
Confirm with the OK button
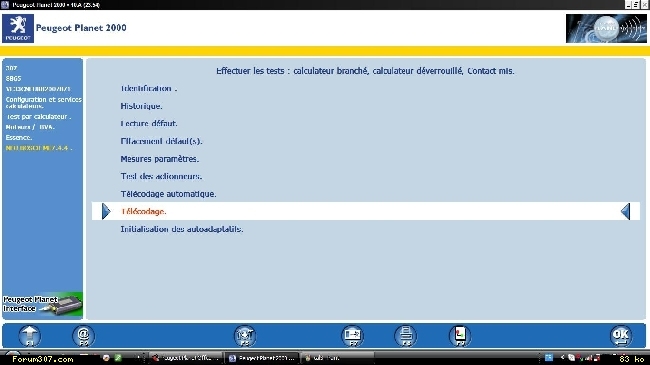(x=621, y=336)
